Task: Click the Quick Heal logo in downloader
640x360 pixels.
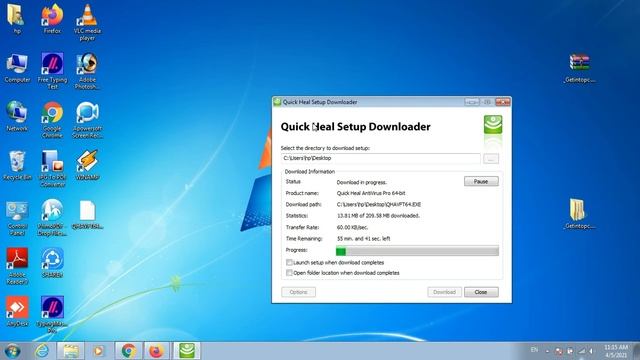Action: pos(493,124)
